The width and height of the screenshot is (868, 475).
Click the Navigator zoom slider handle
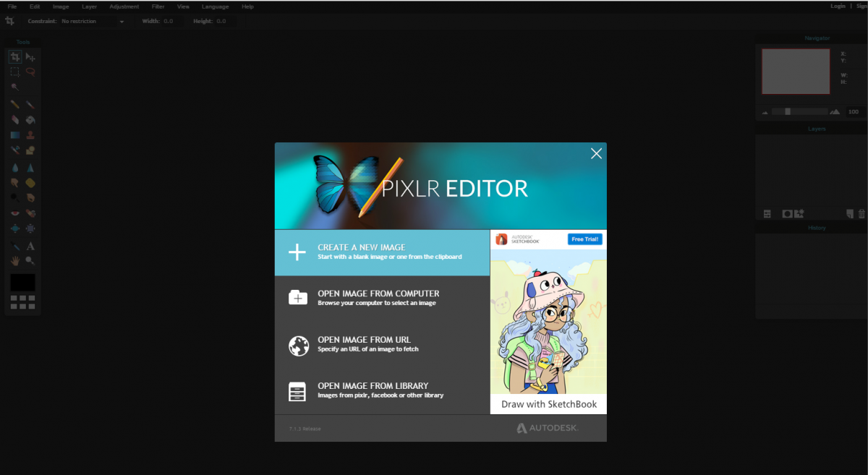(x=788, y=111)
